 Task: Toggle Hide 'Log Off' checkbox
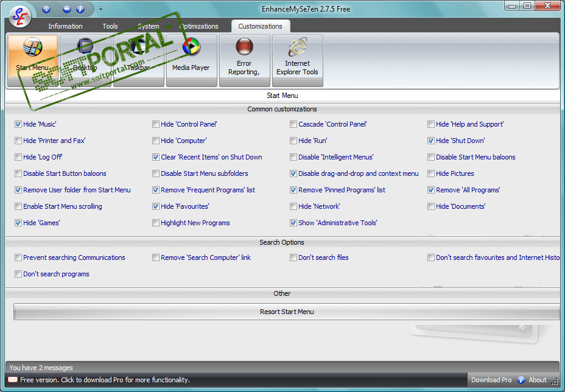[x=18, y=157]
